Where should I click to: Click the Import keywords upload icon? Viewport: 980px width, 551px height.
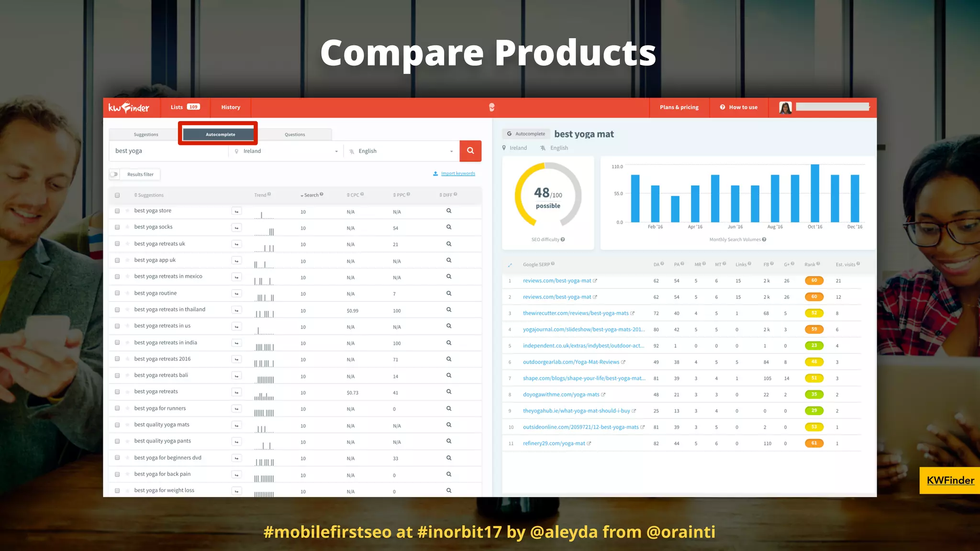pos(435,174)
